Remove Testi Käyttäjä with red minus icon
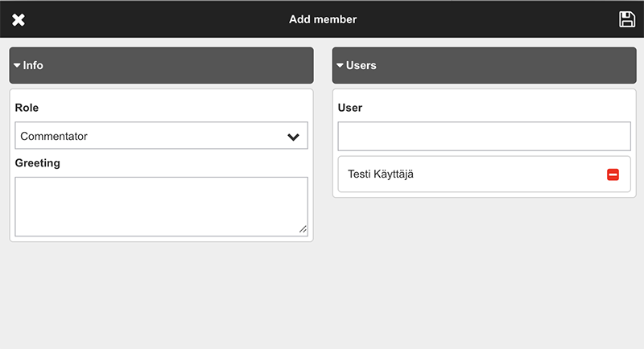This screenshot has height=349, width=644. point(613,174)
